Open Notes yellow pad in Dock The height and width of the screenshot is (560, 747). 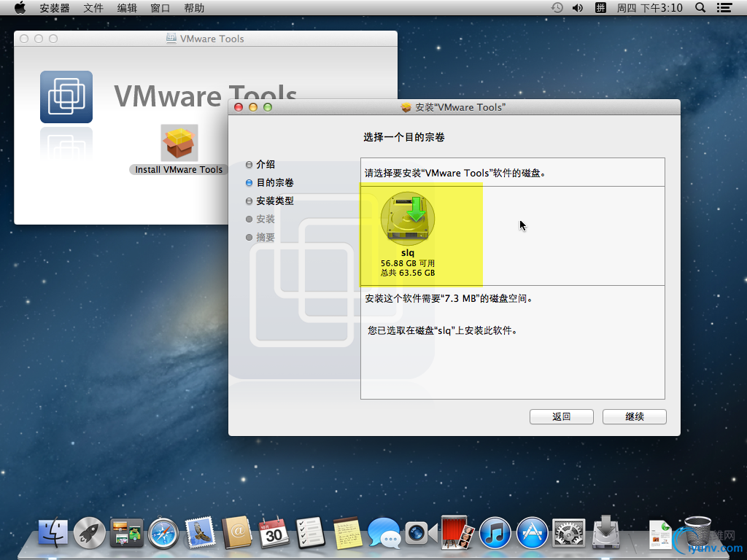(347, 532)
